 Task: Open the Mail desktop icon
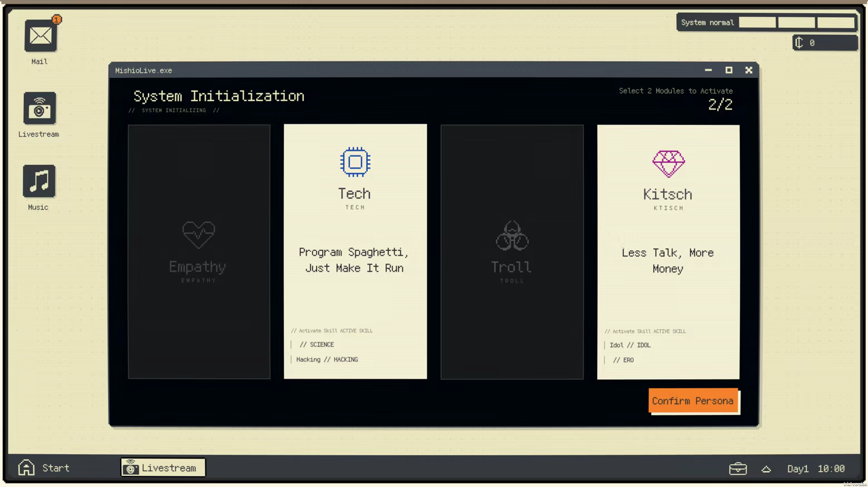click(40, 37)
